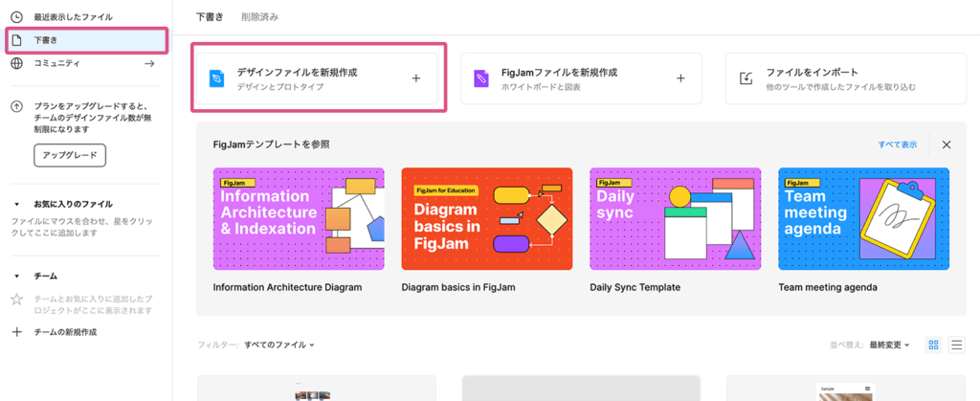Select the 下書き tab at top

(x=209, y=16)
